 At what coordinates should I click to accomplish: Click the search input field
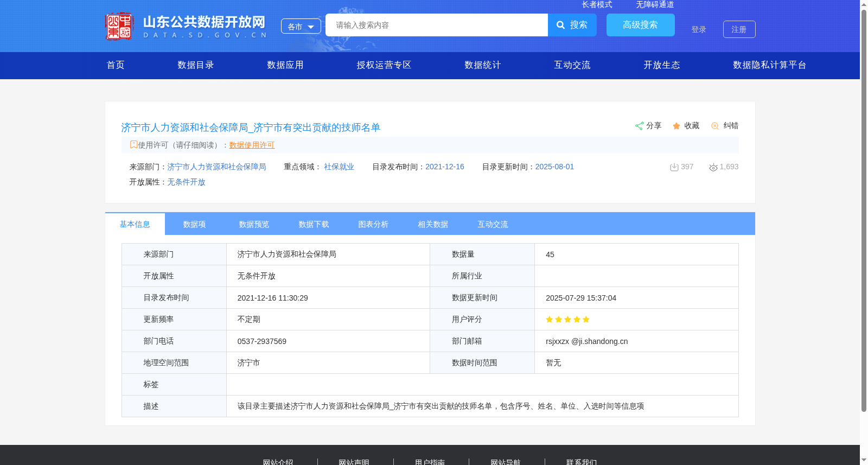click(437, 25)
